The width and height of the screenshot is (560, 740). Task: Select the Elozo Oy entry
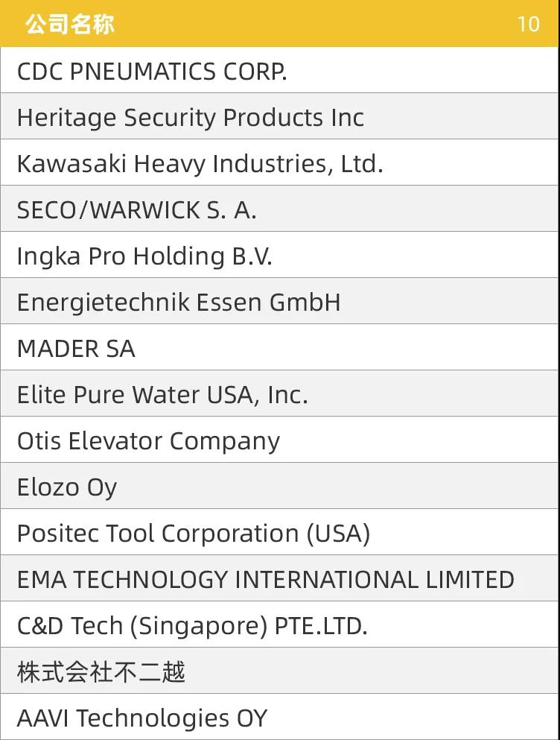[x=280, y=487]
